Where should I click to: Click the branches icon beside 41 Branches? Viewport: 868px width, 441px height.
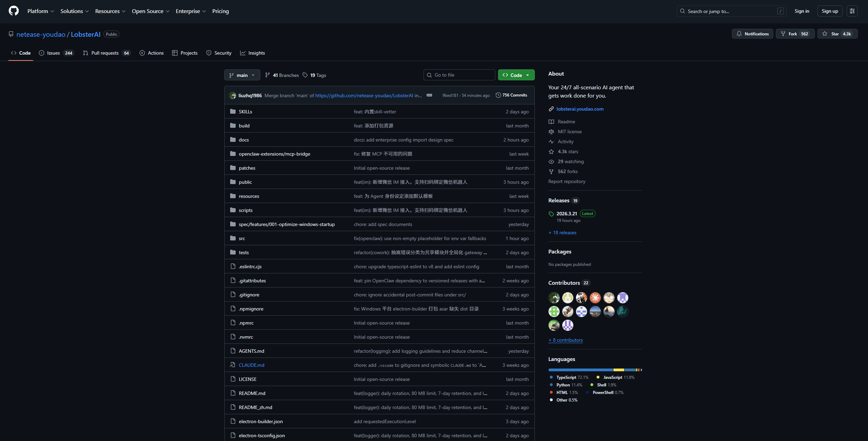pyautogui.click(x=268, y=75)
